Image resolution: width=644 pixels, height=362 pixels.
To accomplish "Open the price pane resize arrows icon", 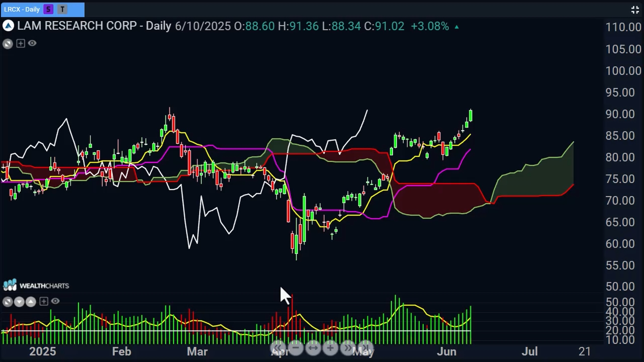I will point(8,44).
